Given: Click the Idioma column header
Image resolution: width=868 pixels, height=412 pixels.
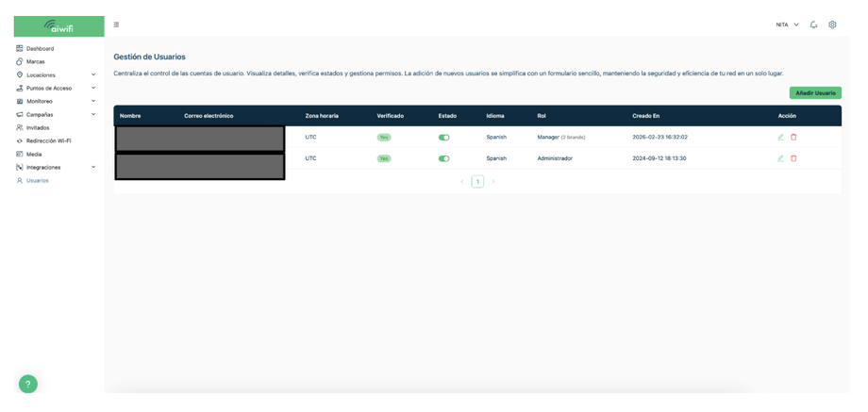Looking at the screenshot, I should click(x=495, y=116).
